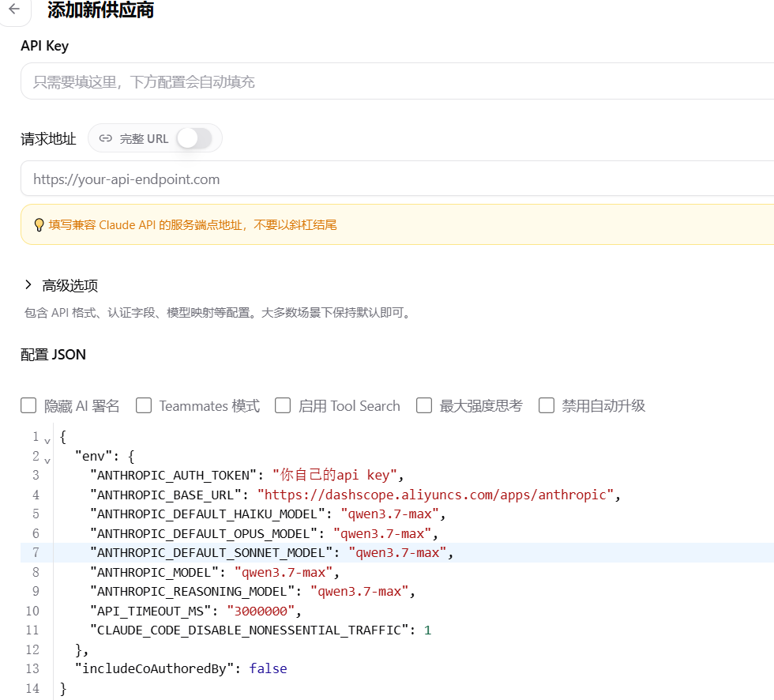
Task: Enable the 最大强度思考 checkbox
Action: [424, 406]
